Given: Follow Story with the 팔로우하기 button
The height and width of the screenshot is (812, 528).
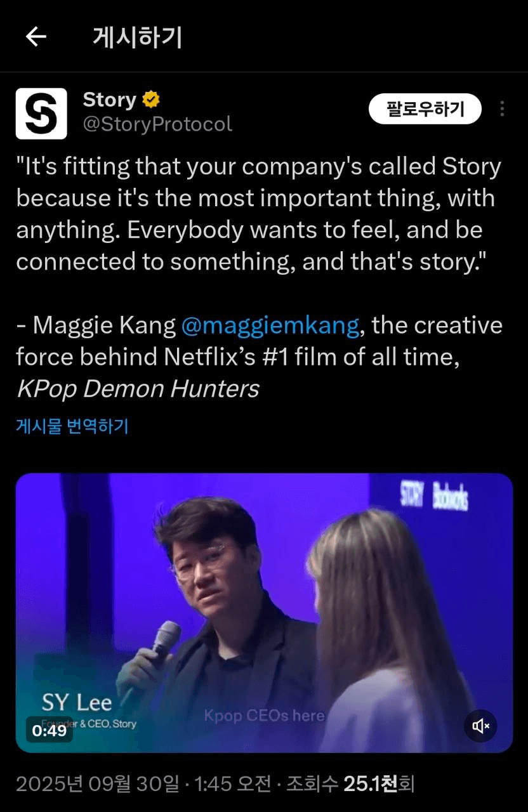Looking at the screenshot, I should [x=425, y=109].
